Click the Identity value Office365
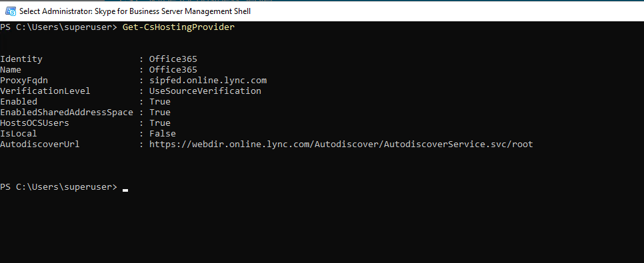 click(x=173, y=59)
